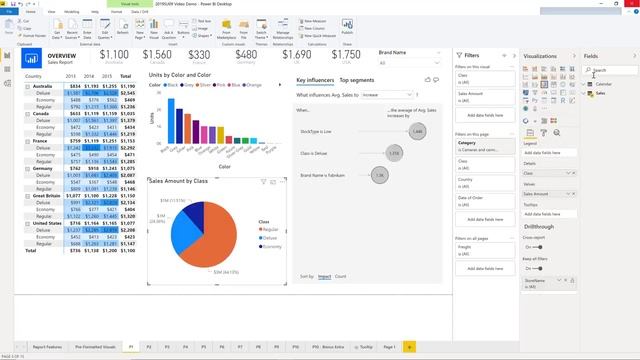Click New Quick Measure in ribbon
640x360 pixels.
(x=317, y=36)
